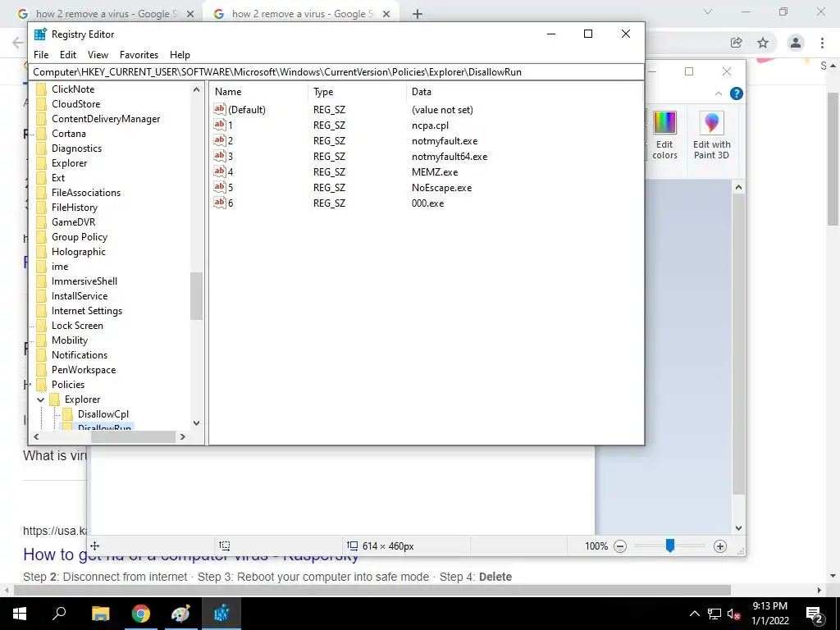Collapse the Paint ribbon with chevron

(x=719, y=94)
